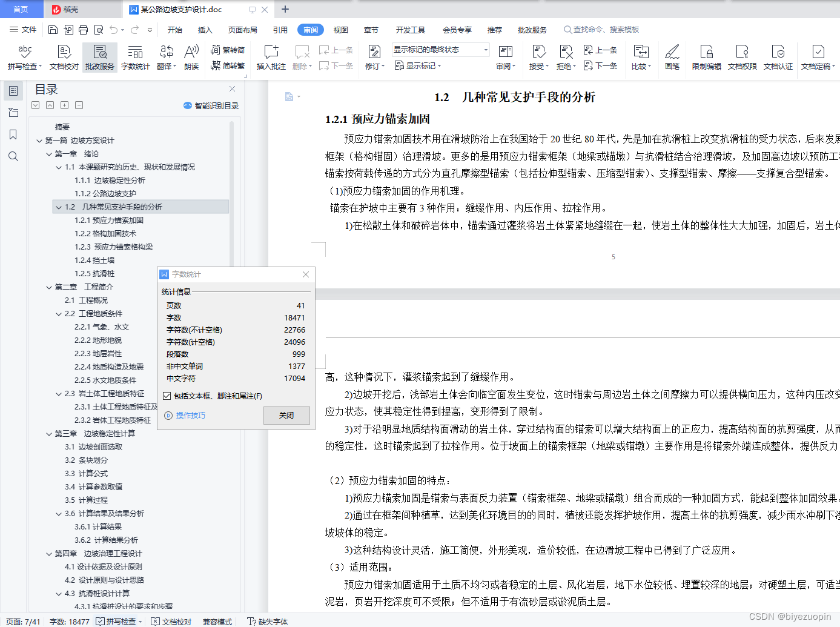Collapse the 2.2 工程地质条件 node
840x627 pixels.
coord(59,314)
